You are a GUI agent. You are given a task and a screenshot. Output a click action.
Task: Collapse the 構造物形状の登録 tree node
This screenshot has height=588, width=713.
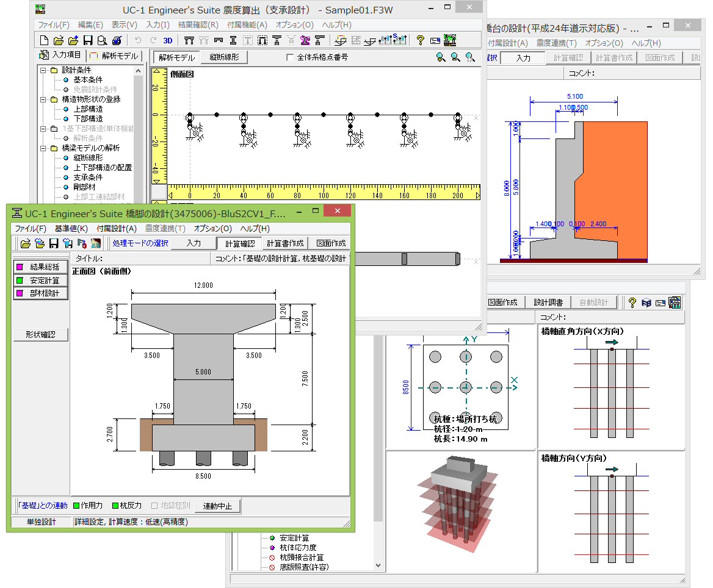coord(43,99)
